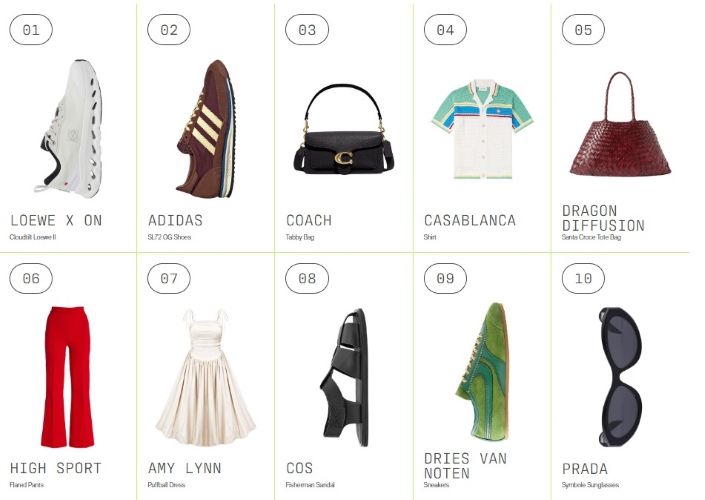The width and height of the screenshot is (705, 500).
Task: Click the red High Sport flared pants
Action: click(x=67, y=377)
